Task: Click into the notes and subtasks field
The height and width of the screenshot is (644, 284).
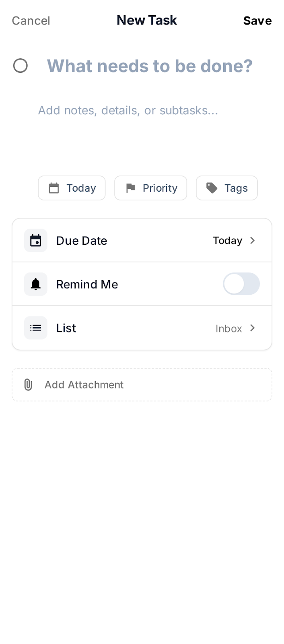Action: pyautogui.click(x=128, y=110)
